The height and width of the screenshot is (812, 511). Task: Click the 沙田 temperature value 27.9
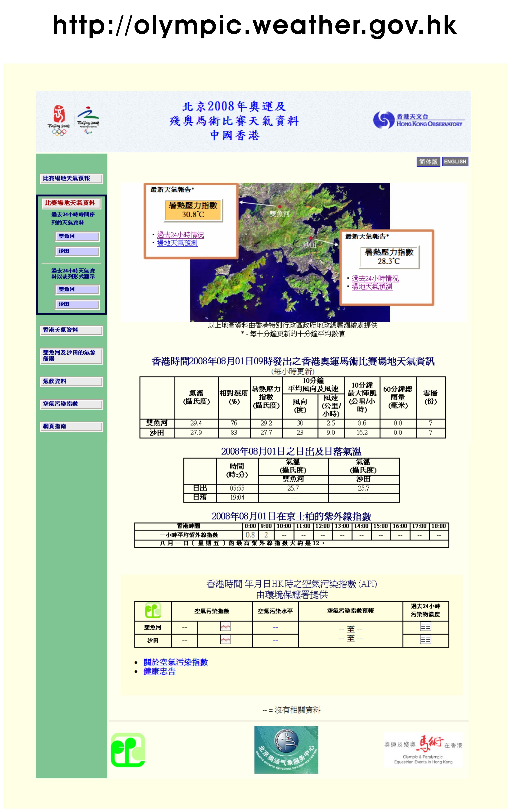196,433
